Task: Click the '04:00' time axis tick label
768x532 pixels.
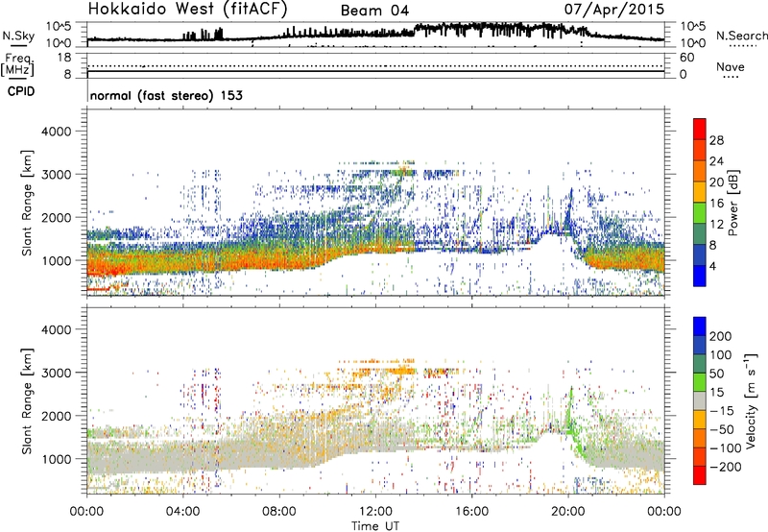Action: [x=183, y=512]
